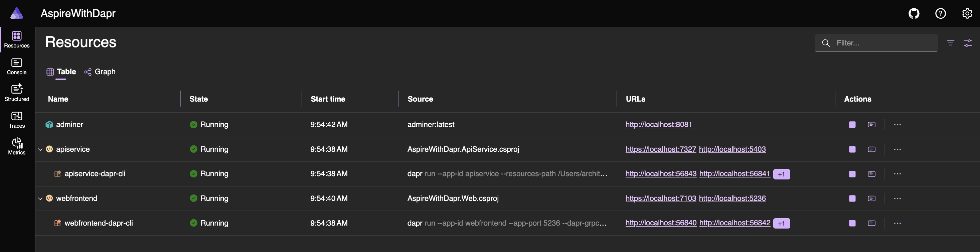
Task: Select the Table view tab
Action: pos(61,72)
